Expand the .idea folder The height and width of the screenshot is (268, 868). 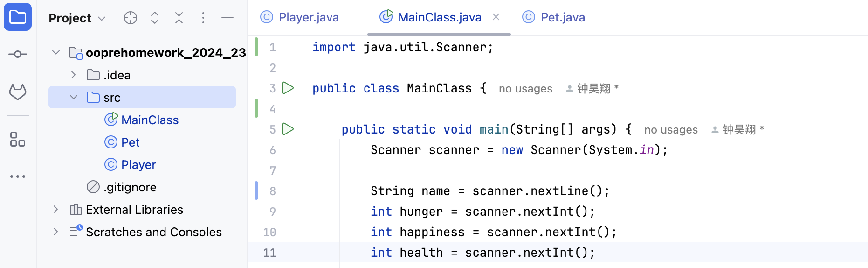73,75
